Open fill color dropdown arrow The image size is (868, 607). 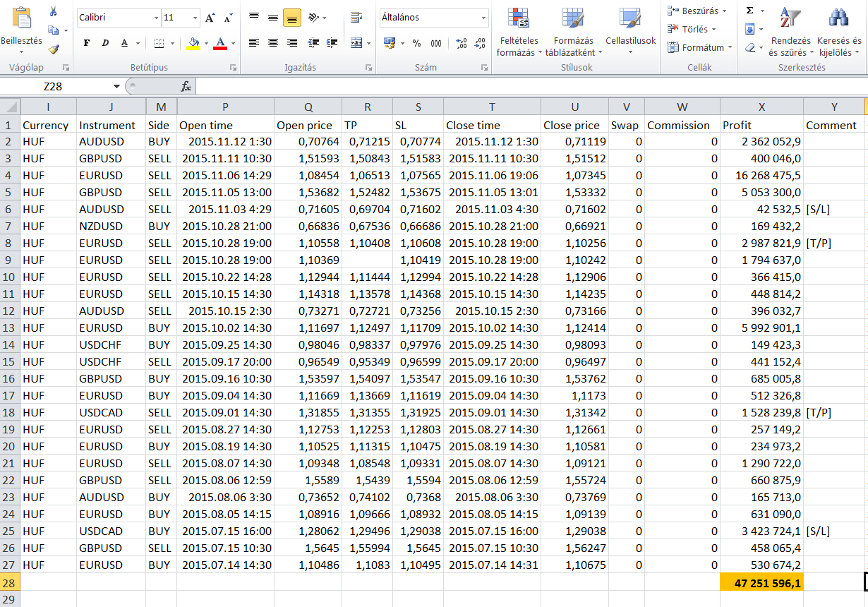[x=205, y=43]
